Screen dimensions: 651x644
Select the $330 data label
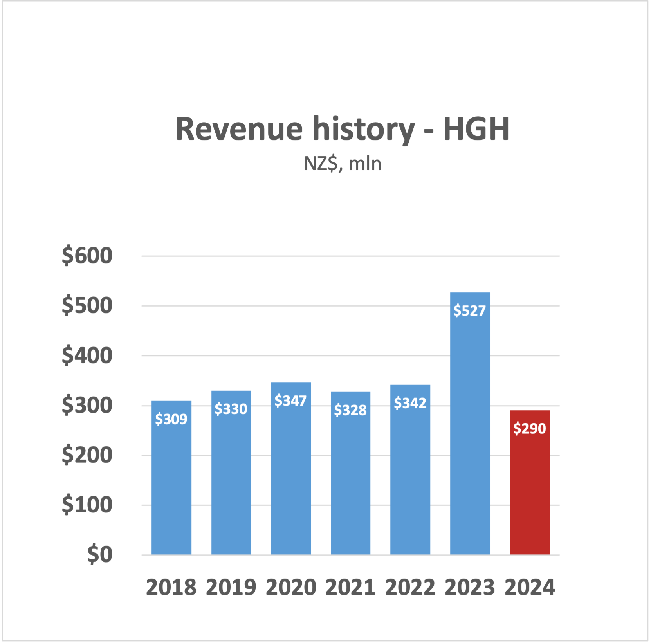click(231, 409)
